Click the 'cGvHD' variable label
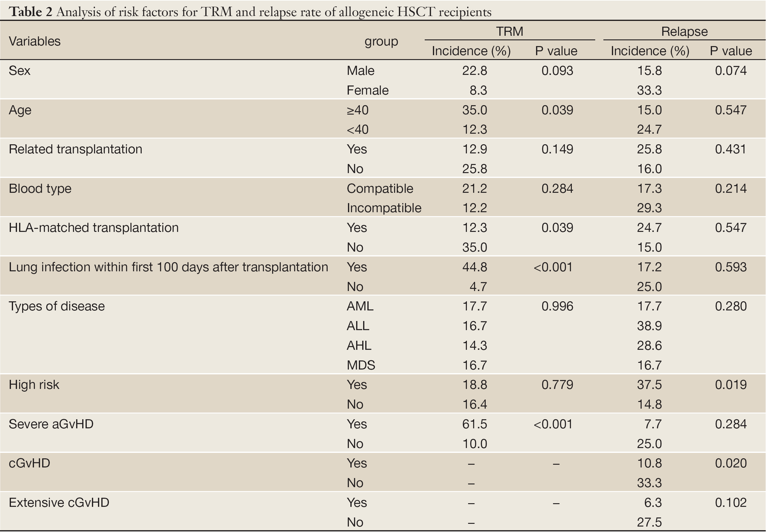The width and height of the screenshot is (766, 532). [x=29, y=463]
